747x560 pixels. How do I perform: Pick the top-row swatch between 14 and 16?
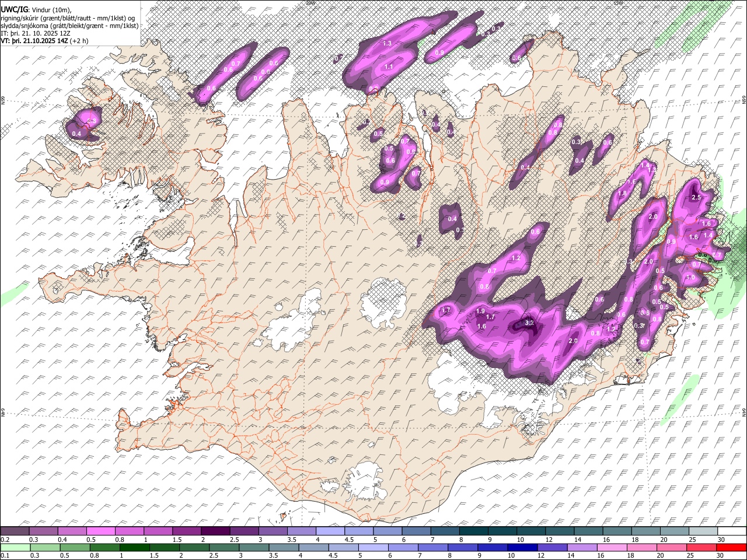pyautogui.click(x=589, y=531)
